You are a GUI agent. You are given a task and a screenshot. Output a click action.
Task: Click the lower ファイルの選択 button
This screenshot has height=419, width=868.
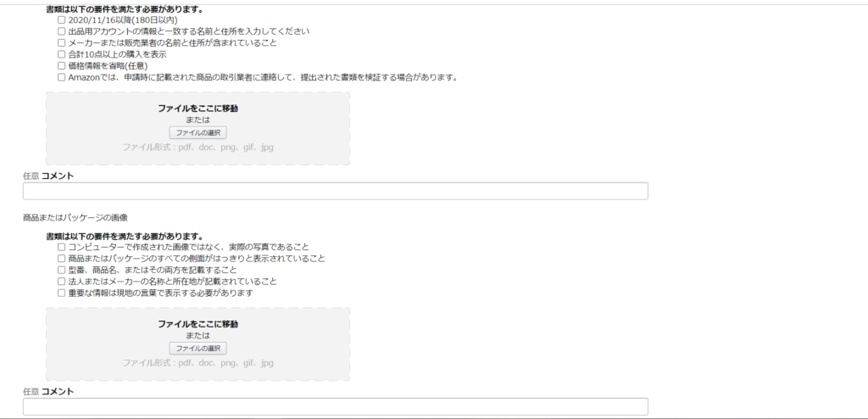click(x=198, y=349)
